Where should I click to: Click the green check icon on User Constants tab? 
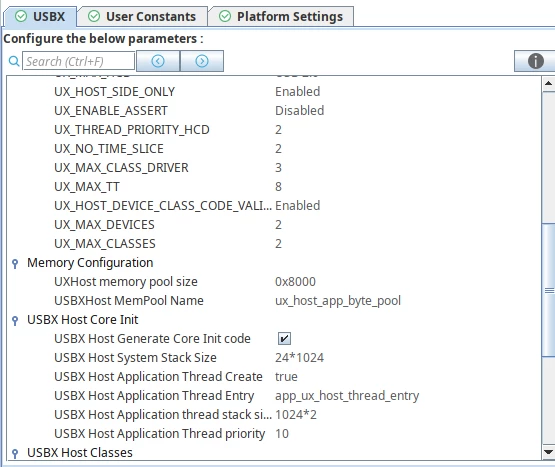94,16
